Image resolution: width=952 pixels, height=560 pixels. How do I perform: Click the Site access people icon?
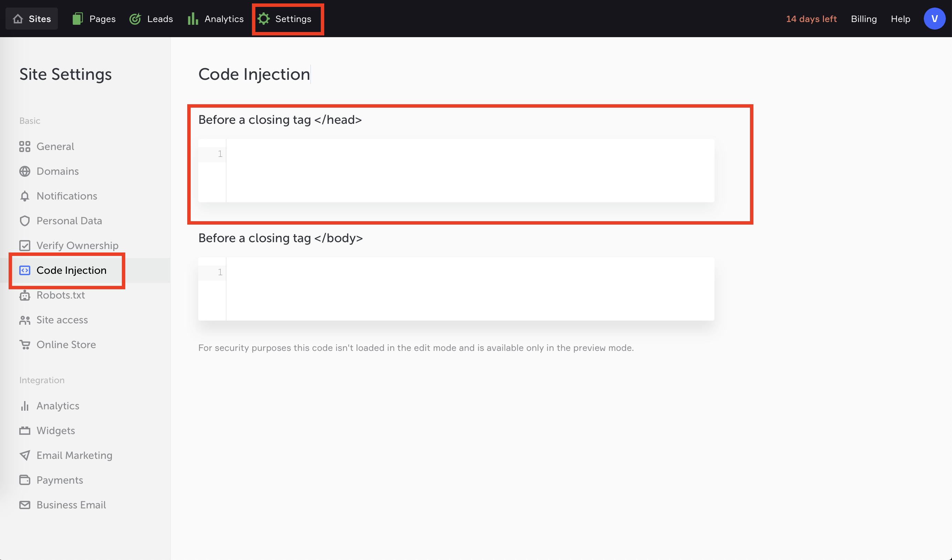[x=24, y=320]
